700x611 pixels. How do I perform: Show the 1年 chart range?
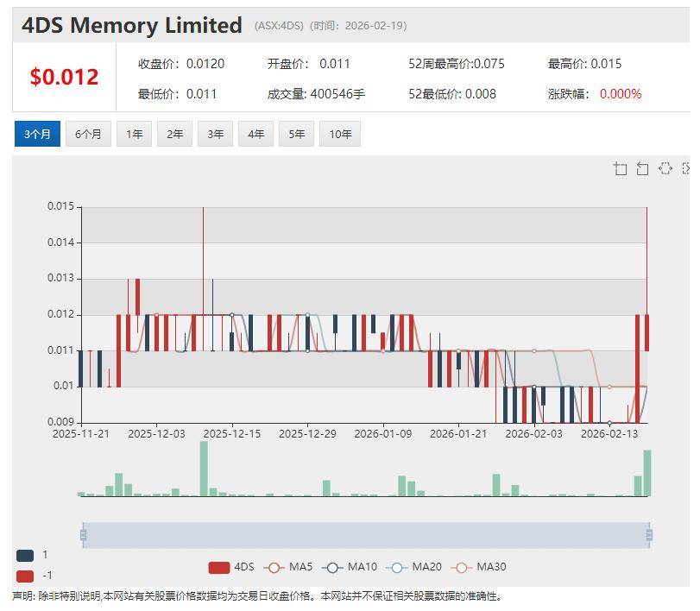pyautogui.click(x=134, y=134)
